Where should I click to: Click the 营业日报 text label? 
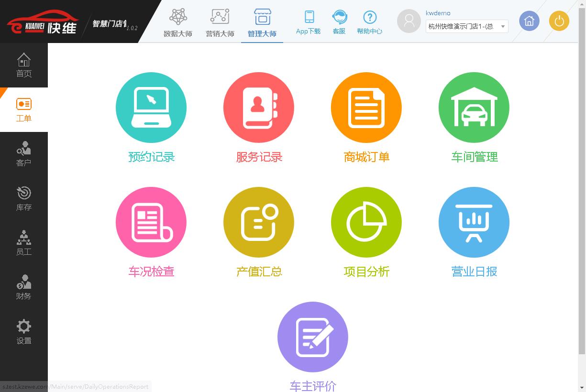pyautogui.click(x=474, y=272)
